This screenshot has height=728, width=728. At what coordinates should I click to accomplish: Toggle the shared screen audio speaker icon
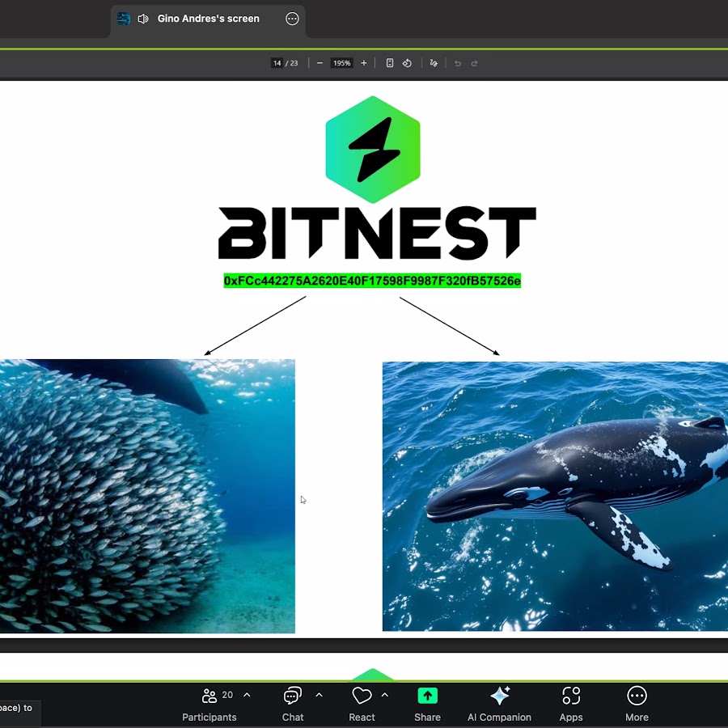143,19
